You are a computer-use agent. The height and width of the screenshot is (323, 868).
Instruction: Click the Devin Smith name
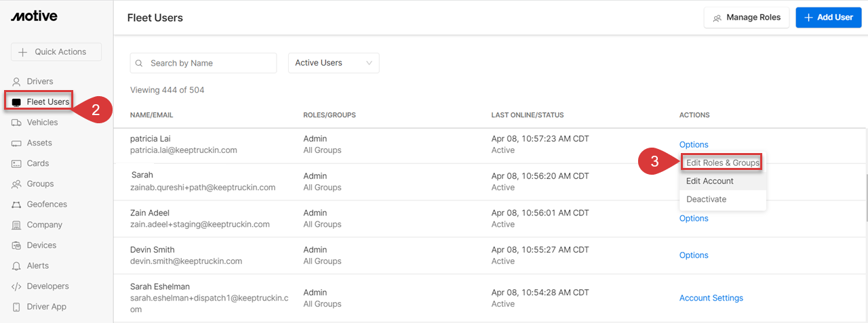153,250
